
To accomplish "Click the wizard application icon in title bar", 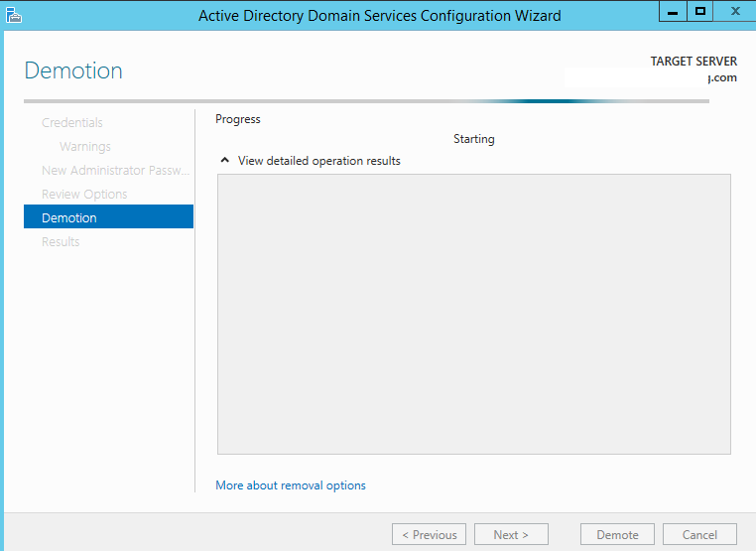I will tap(14, 15).
